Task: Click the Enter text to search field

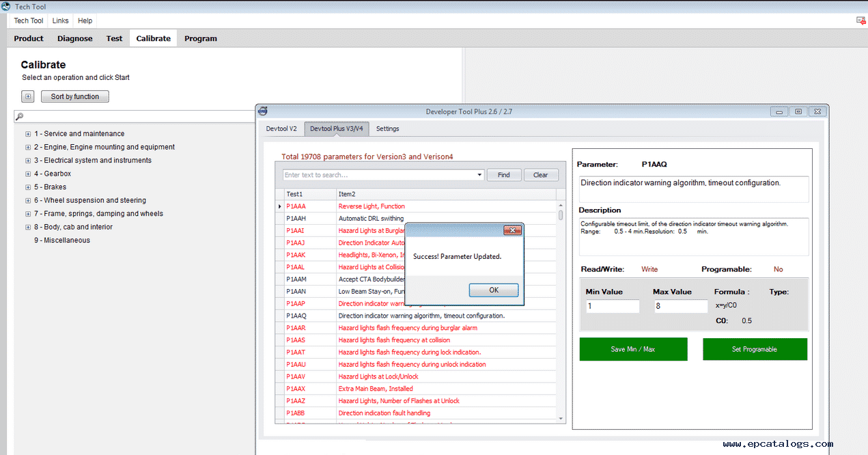Action: coord(380,175)
